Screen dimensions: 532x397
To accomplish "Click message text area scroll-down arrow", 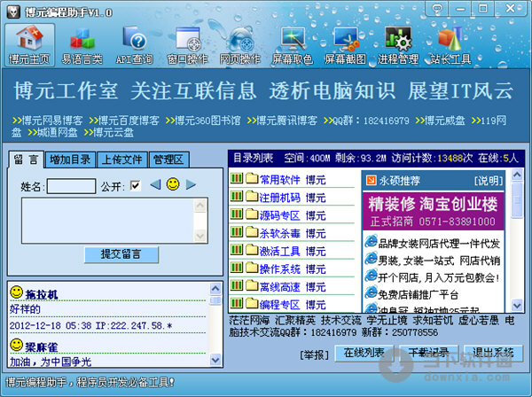I will pos(200,236).
